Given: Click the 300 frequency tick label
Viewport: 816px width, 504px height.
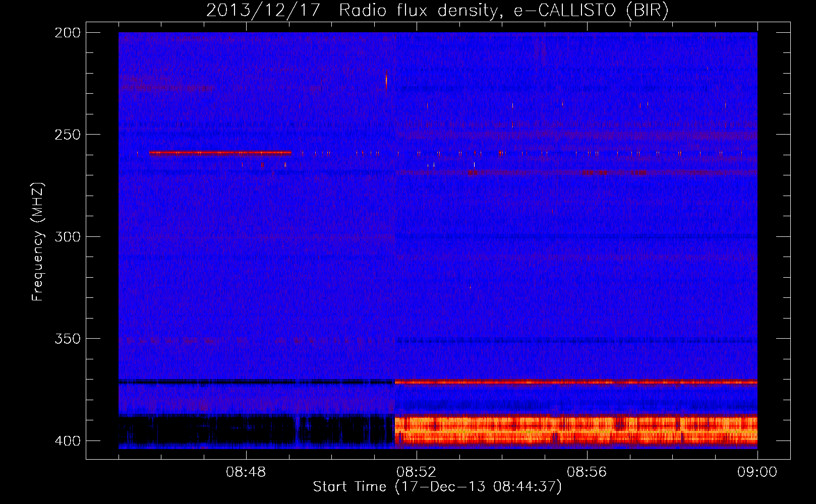Looking at the screenshot, I should point(67,237).
